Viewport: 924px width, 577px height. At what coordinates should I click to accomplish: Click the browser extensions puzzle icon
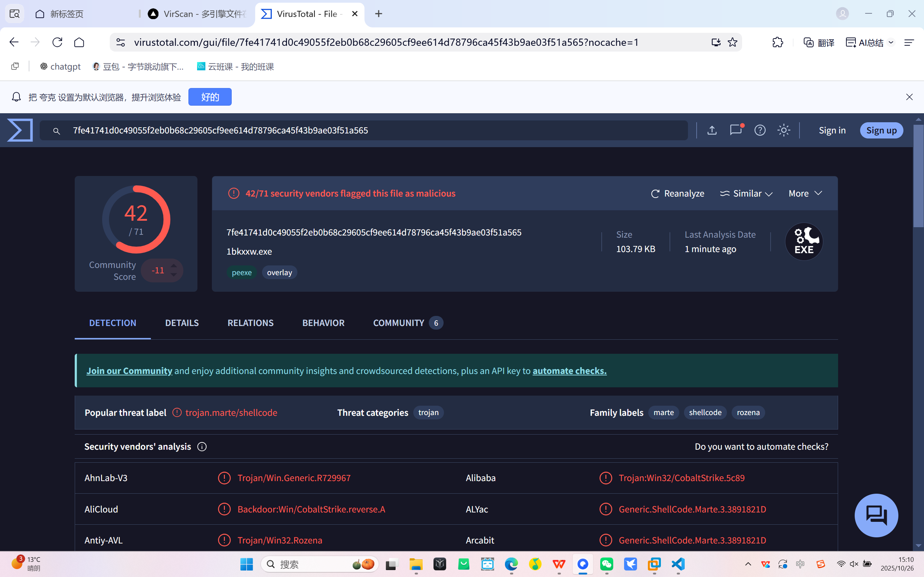point(777,42)
